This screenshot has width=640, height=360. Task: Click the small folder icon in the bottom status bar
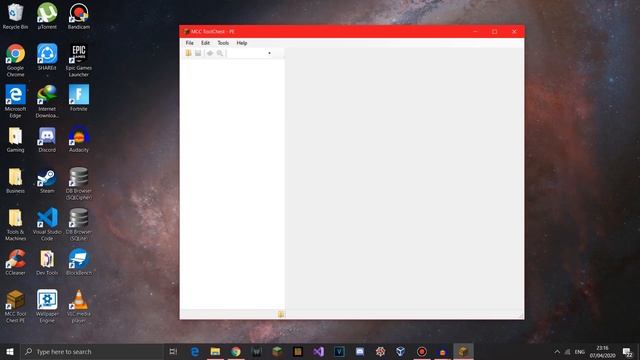pyautogui.click(x=281, y=314)
